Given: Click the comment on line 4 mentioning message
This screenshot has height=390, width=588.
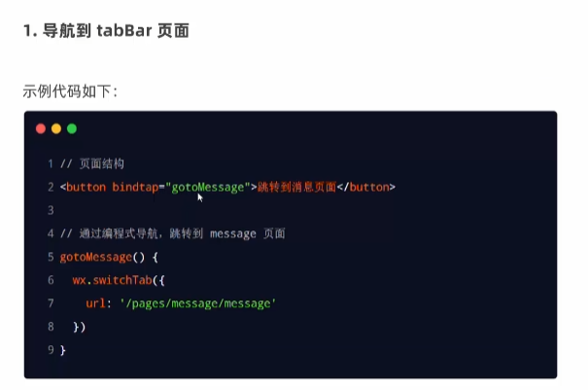Looking at the screenshot, I should [x=172, y=233].
